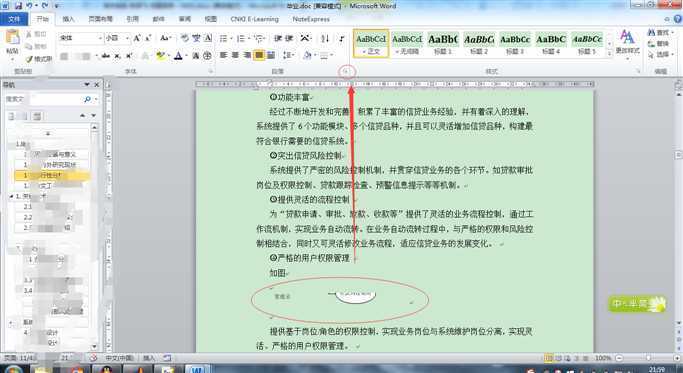Toggle subscript (x₂) formatting
683x373 pixels.
pyautogui.click(x=117, y=56)
